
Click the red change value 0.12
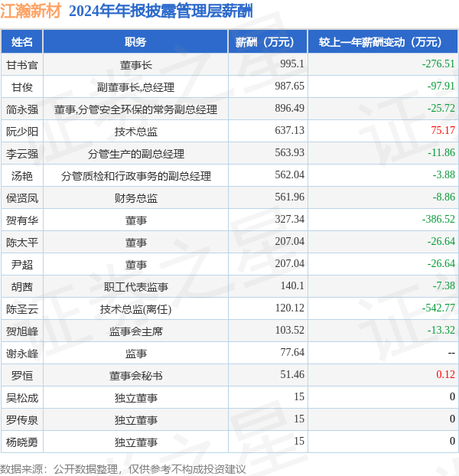tap(445, 374)
